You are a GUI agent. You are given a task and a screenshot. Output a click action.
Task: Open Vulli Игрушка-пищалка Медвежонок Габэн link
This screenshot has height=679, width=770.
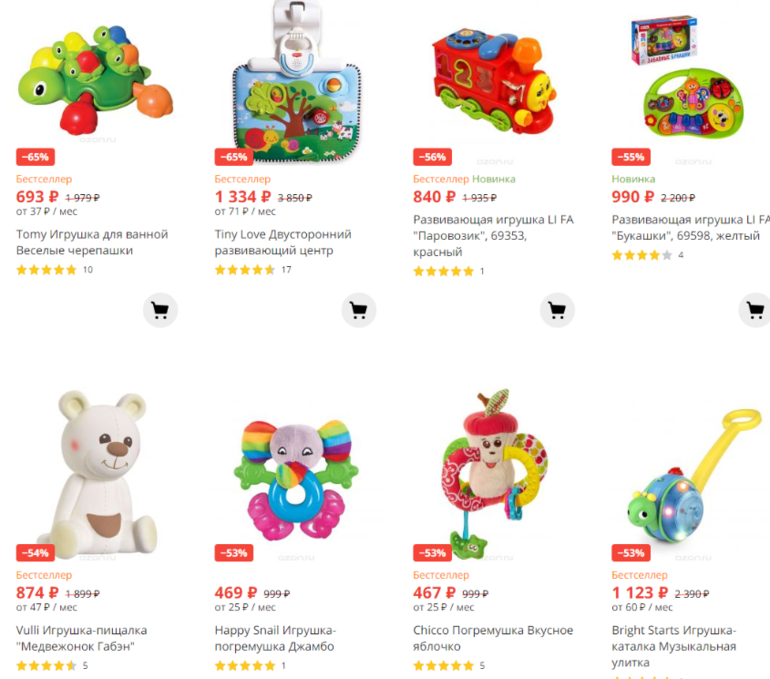(x=82, y=638)
